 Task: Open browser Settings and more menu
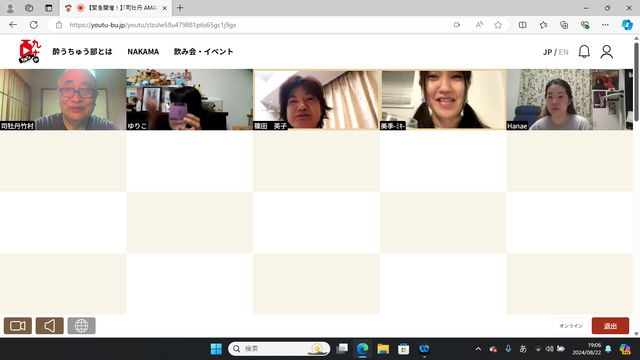coord(605,25)
